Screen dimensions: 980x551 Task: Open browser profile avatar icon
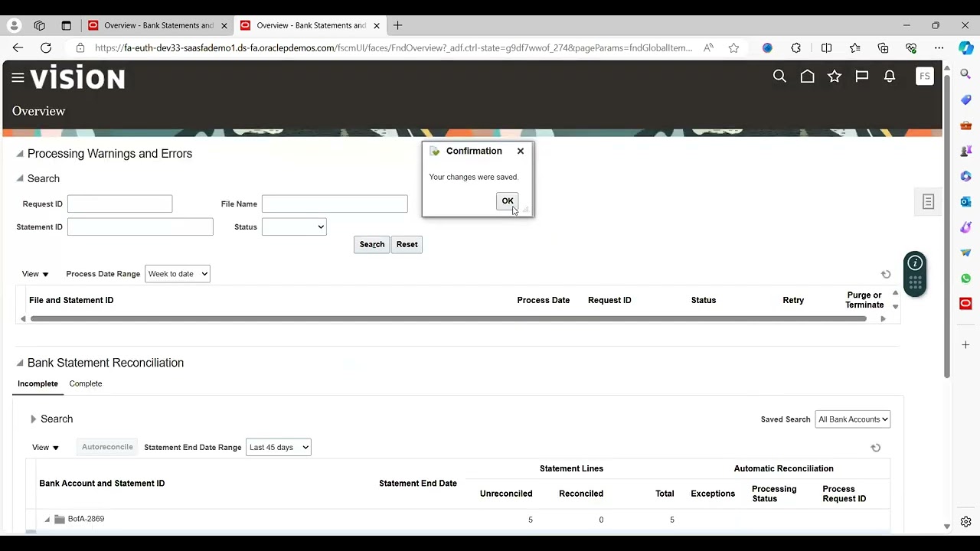14,25
